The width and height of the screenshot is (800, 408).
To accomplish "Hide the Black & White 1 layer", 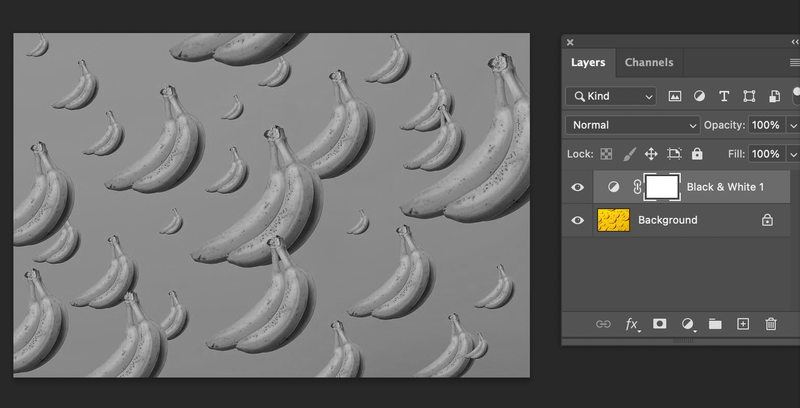I will [577, 187].
